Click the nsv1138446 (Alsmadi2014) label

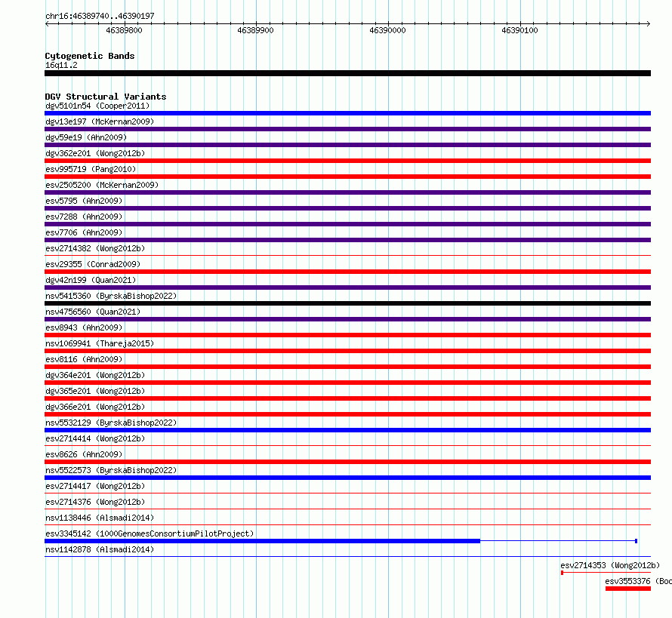(100, 518)
